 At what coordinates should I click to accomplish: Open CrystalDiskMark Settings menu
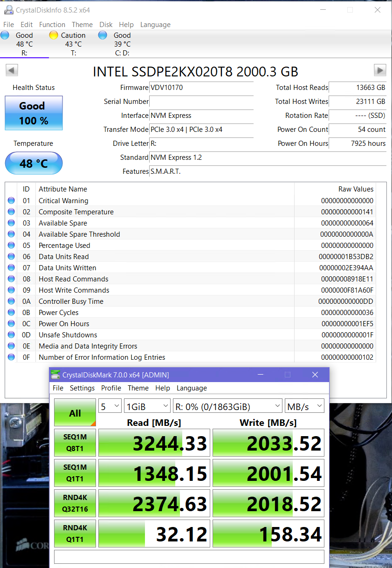82,388
